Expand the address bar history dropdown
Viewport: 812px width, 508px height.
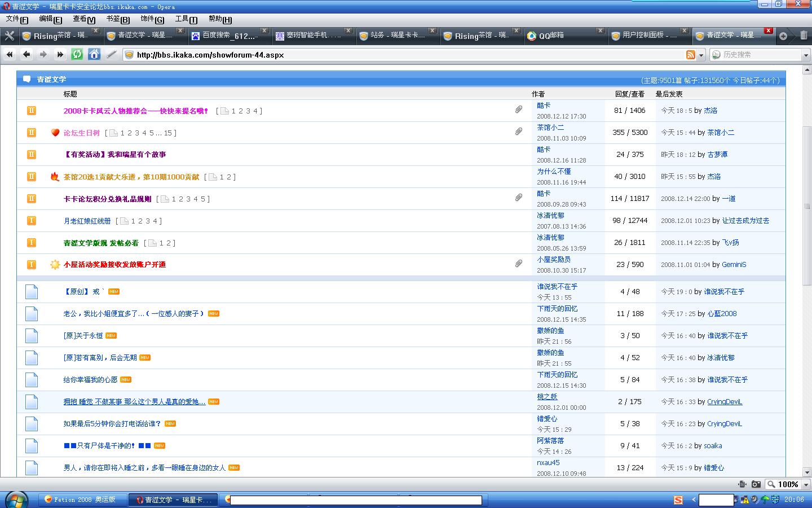(701, 55)
